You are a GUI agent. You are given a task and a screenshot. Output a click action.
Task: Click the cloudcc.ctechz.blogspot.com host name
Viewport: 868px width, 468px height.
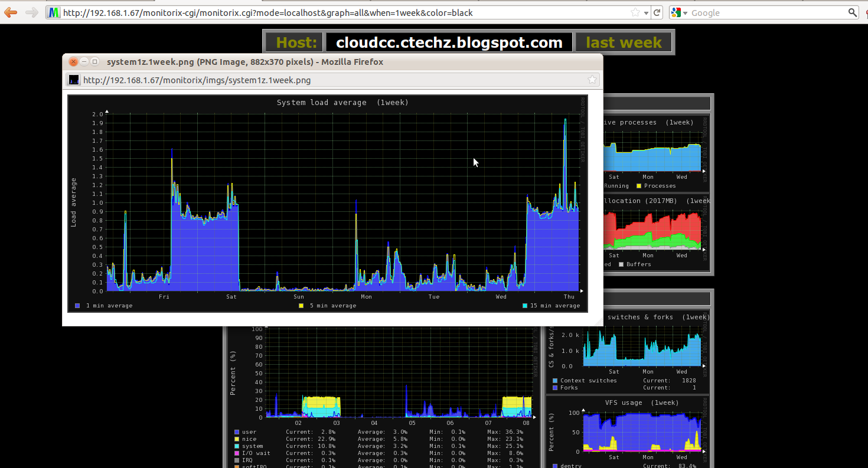(x=449, y=42)
